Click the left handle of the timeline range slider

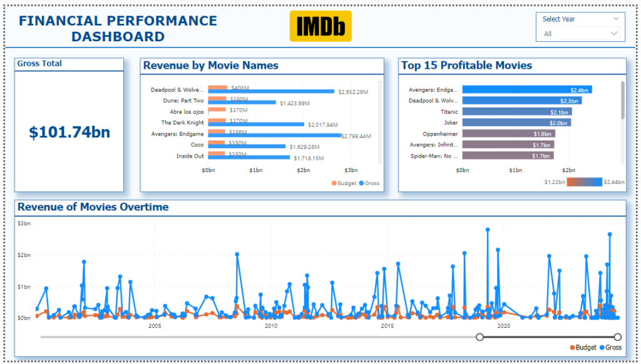[480, 337]
